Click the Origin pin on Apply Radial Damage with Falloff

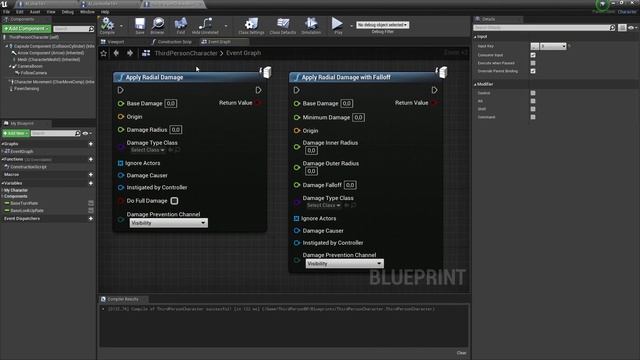(297, 131)
